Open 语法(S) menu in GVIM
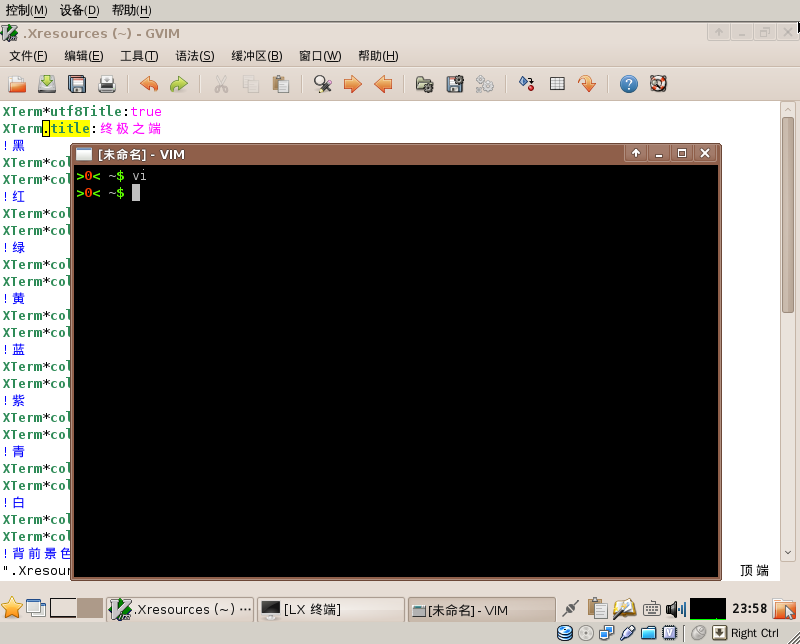This screenshot has height=644, width=800. tap(195, 56)
